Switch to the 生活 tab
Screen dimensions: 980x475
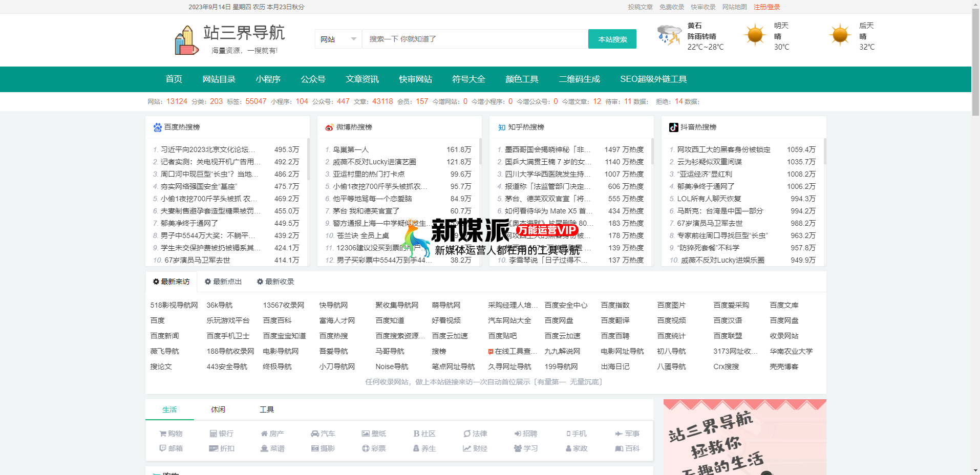[x=169, y=409]
